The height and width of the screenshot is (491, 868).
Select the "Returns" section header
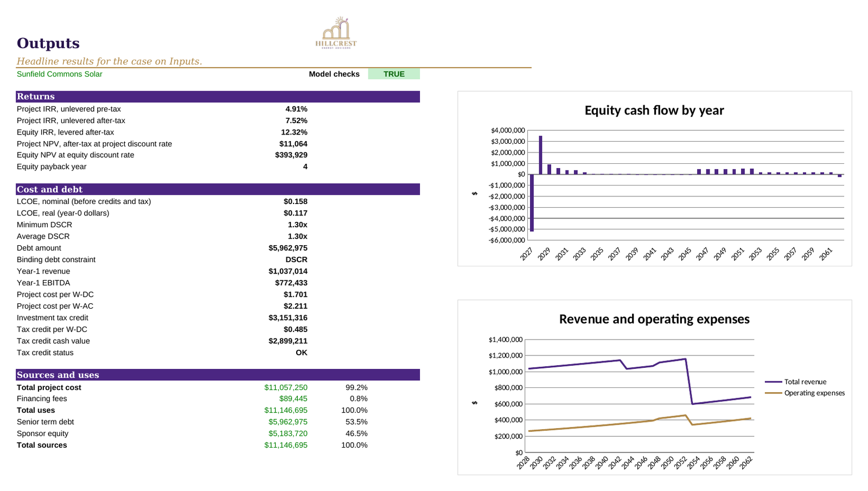click(x=218, y=97)
